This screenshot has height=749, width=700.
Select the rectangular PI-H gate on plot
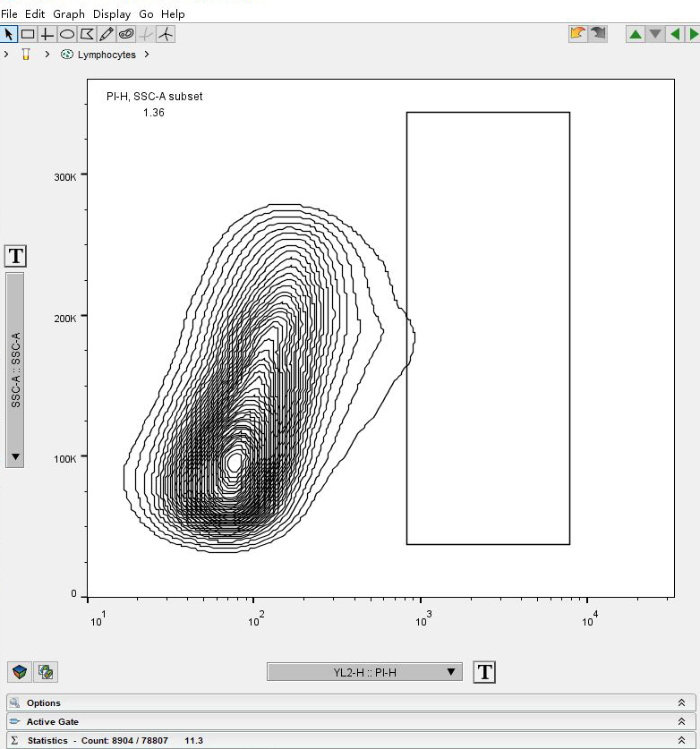(x=489, y=328)
